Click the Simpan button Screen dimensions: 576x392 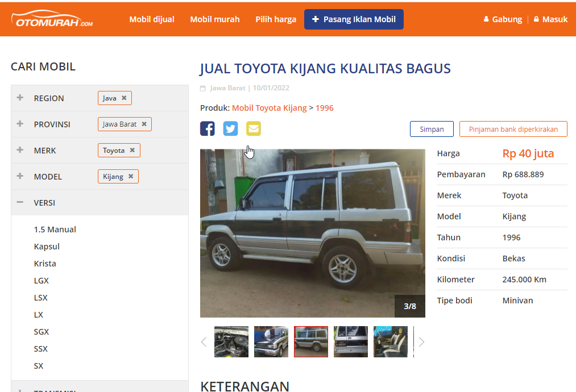click(x=432, y=129)
